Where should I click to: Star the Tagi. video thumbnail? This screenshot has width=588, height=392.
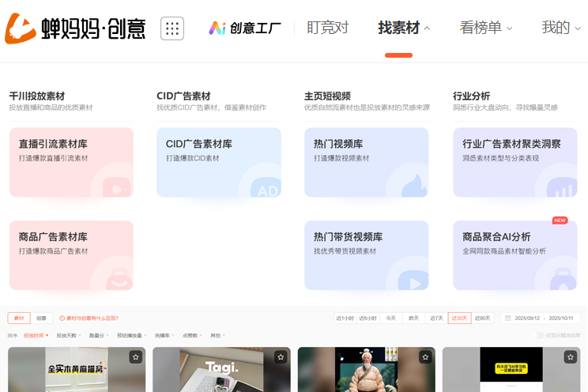click(281, 357)
